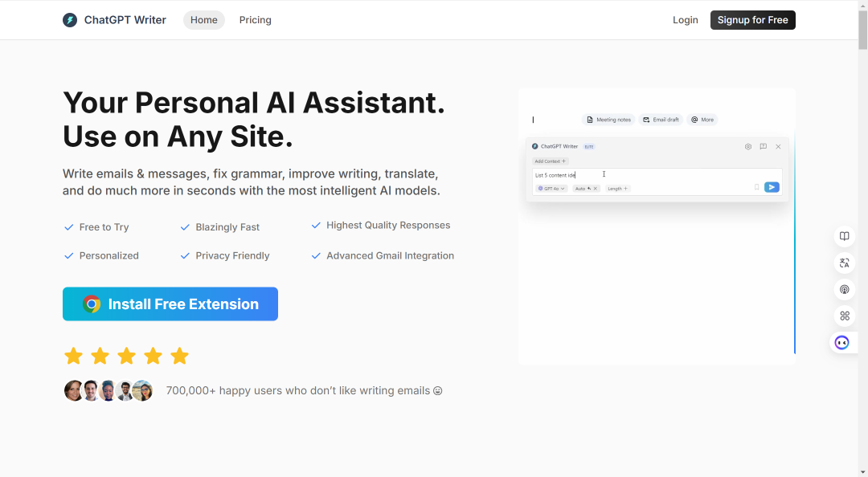868x477 pixels.
Task: Click the checkmark beside Privacy Friendly
Action: point(185,255)
